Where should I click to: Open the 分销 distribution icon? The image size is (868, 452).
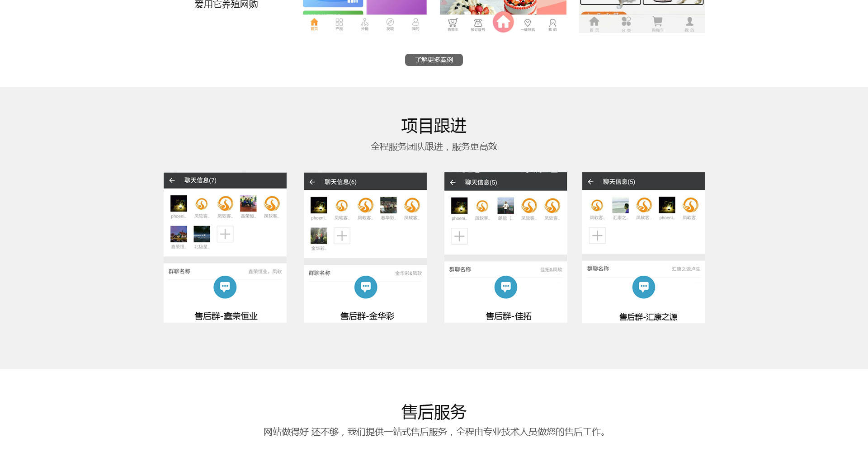point(364,24)
